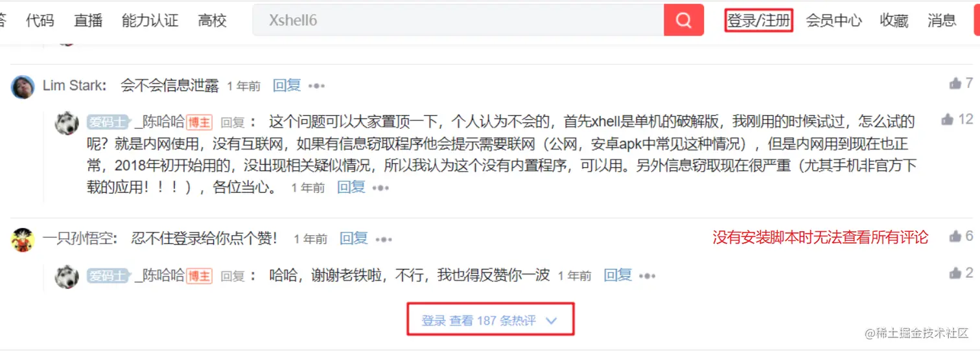
Task: Click the 登录/注册 link
Action: pyautogui.click(x=759, y=20)
